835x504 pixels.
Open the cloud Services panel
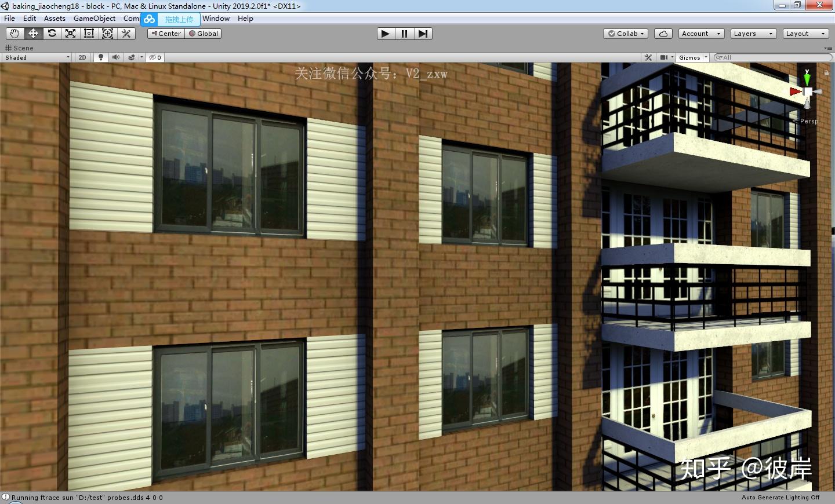663,34
